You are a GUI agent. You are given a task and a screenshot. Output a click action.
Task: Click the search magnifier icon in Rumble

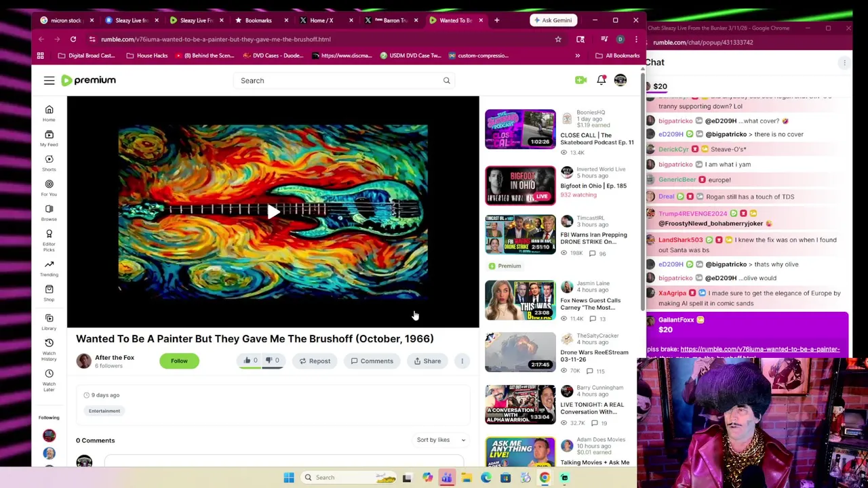click(446, 81)
